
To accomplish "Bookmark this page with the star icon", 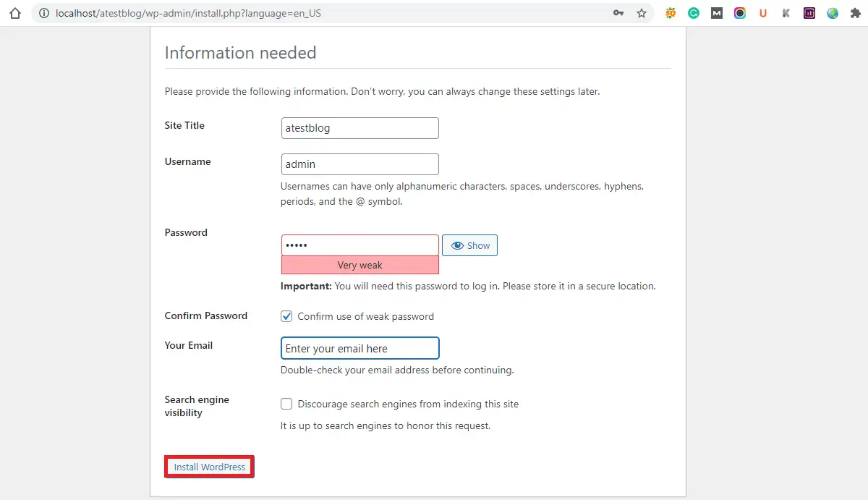I will tap(642, 13).
